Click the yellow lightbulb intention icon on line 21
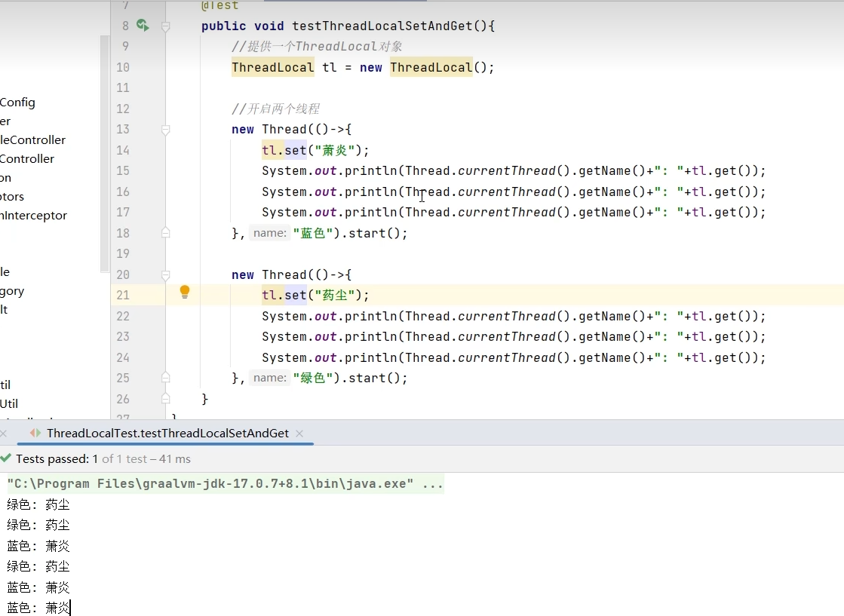This screenshot has height=616, width=844. click(x=185, y=292)
